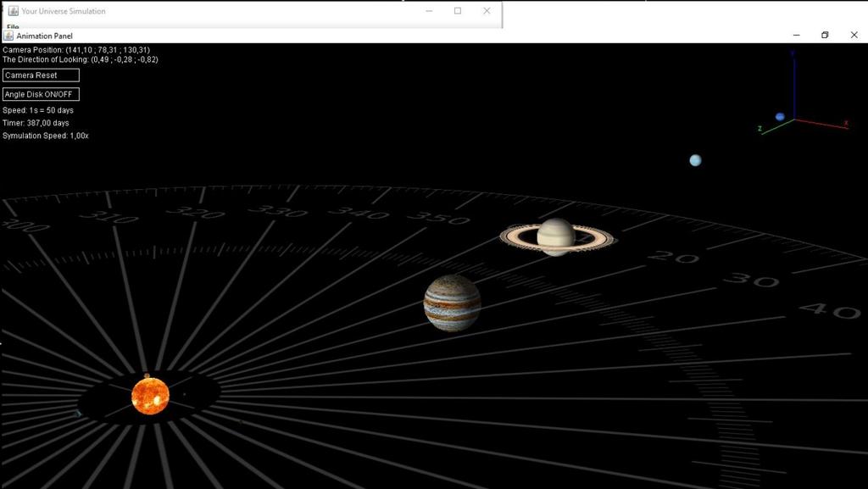Click the Camera Position readout text
868x489 pixels.
click(x=76, y=50)
